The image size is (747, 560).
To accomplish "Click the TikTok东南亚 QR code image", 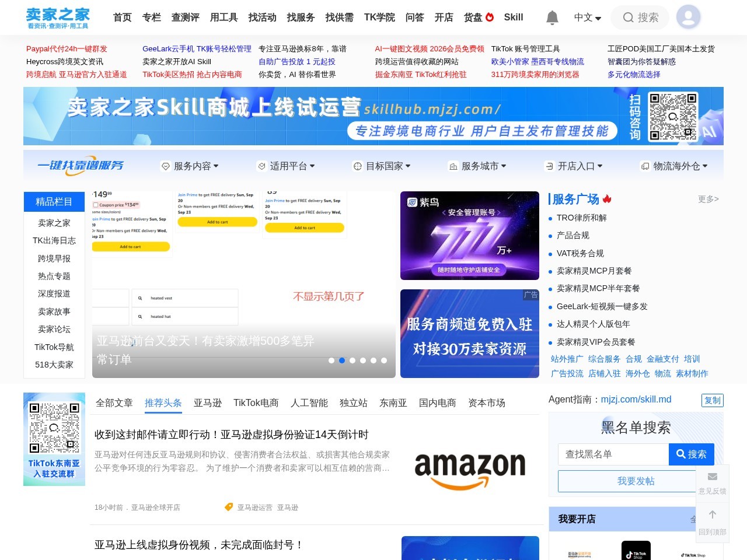I will (x=54, y=439).
